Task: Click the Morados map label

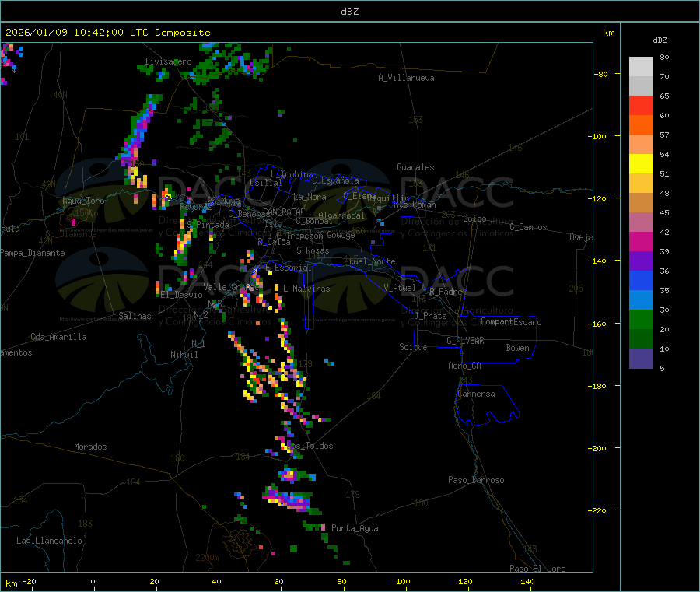Action: coord(91,447)
